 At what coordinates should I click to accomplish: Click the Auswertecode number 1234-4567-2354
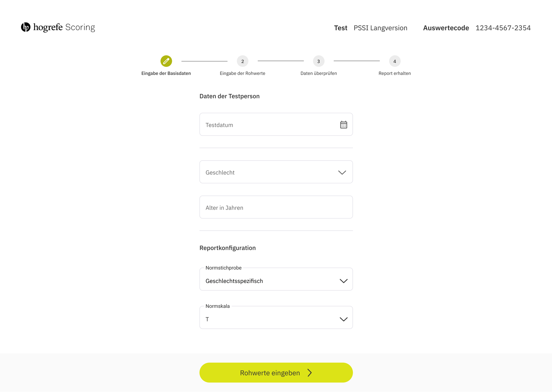(x=503, y=28)
